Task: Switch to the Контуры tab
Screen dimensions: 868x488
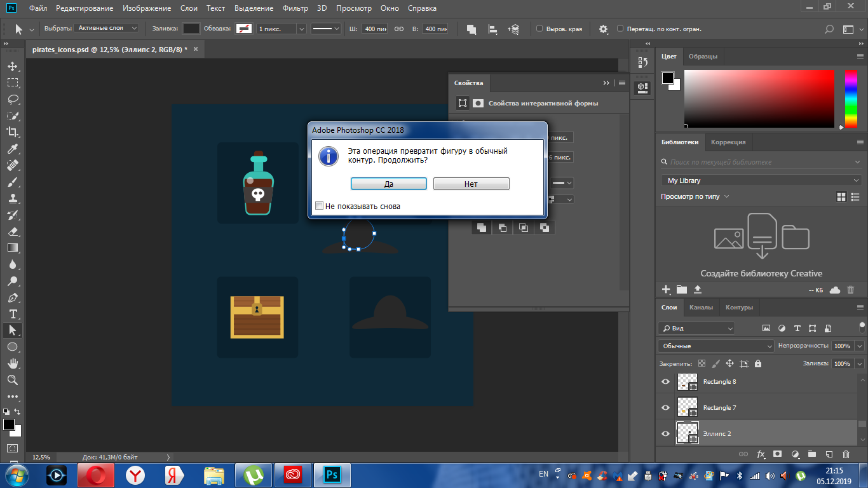Action: point(739,307)
